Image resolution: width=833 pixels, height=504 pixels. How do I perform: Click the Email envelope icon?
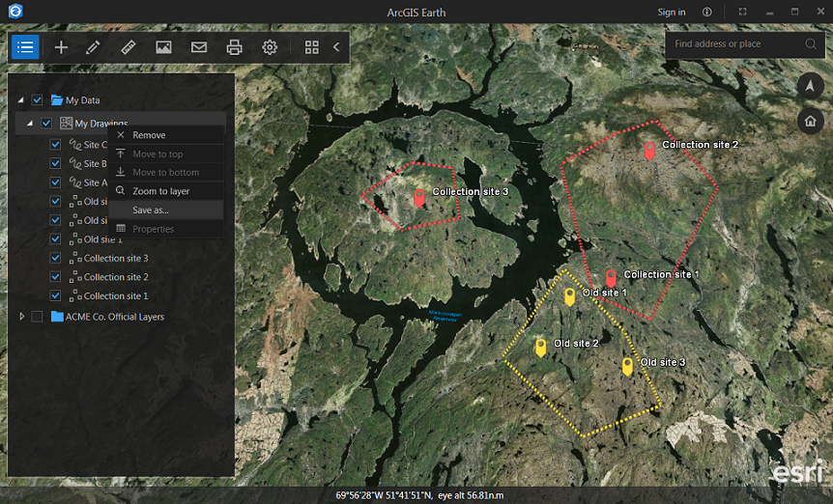click(x=199, y=47)
